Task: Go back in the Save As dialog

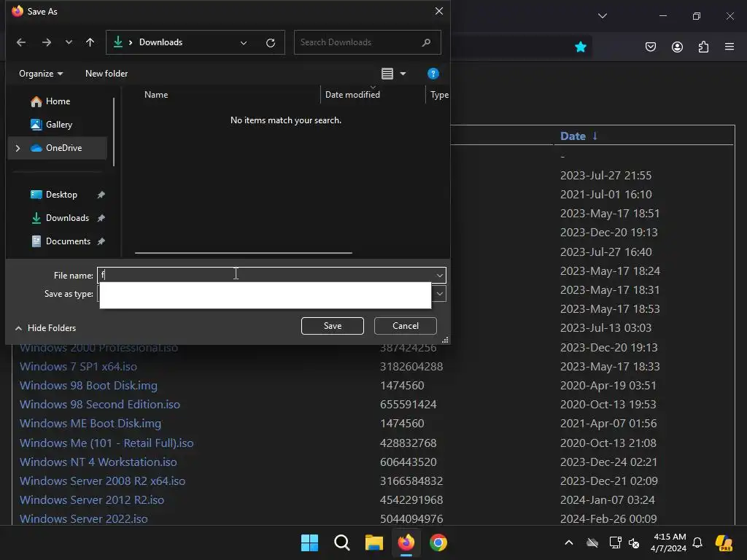Action: (x=21, y=42)
